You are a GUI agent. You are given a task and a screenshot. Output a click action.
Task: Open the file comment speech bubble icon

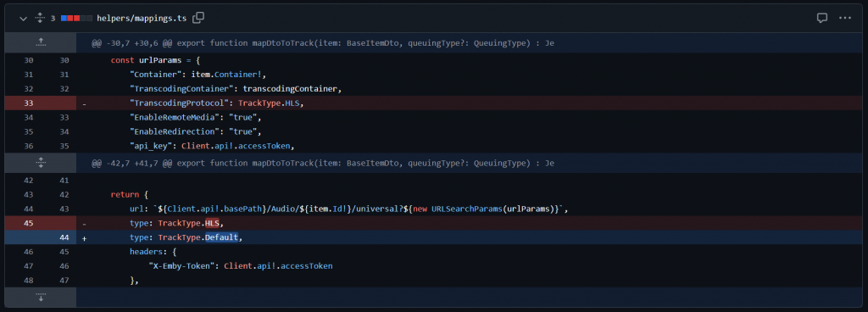pyautogui.click(x=822, y=18)
